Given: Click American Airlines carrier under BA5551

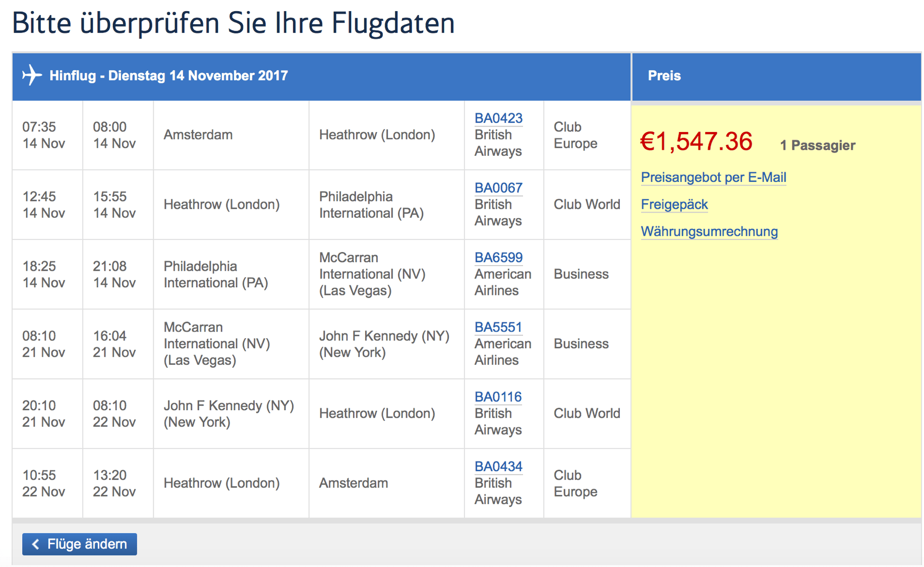Looking at the screenshot, I should click(503, 352).
